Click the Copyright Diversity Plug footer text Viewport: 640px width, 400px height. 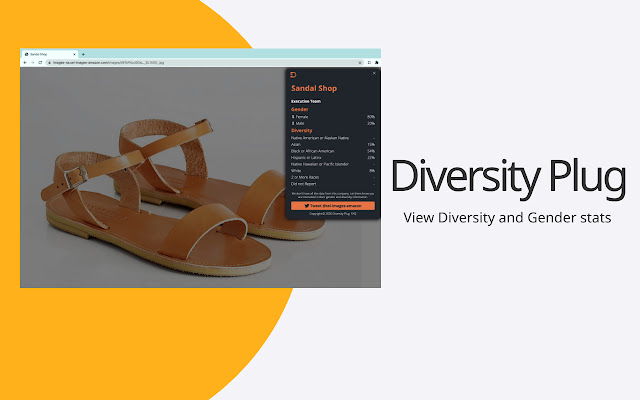(333, 213)
